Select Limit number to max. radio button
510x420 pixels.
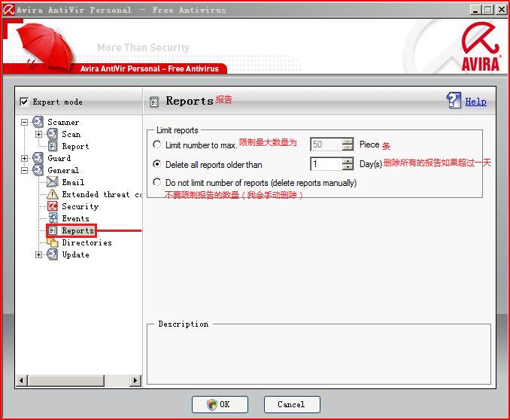[156, 145]
